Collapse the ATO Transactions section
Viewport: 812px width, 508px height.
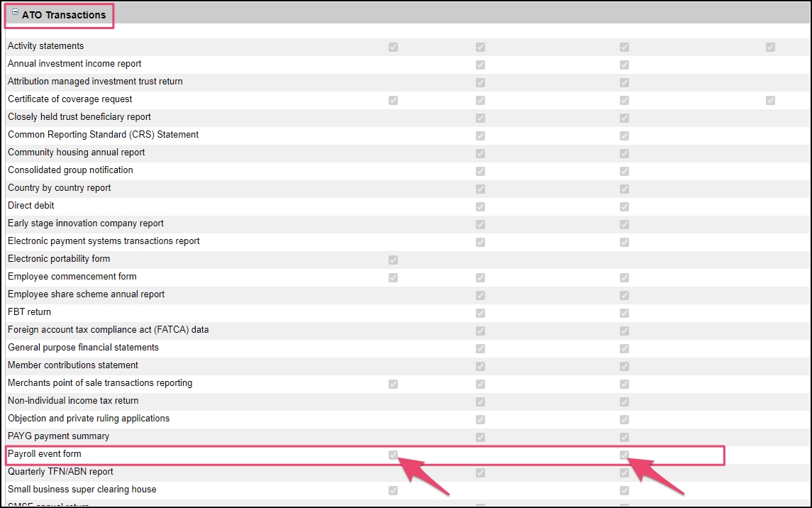[15, 13]
